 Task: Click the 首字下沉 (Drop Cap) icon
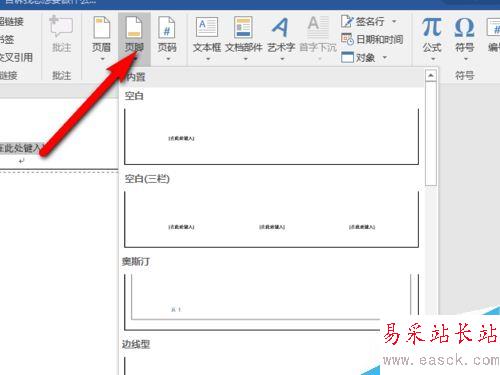coord(318,27)
